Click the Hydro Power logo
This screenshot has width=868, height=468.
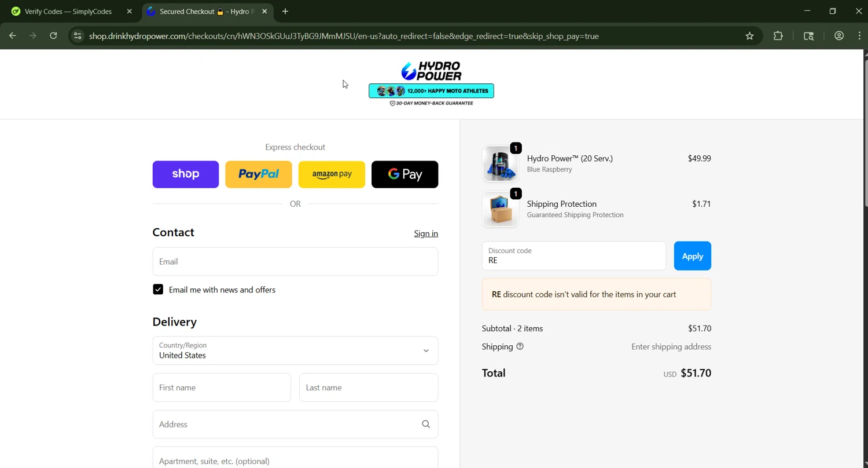(x=431, y=71)
